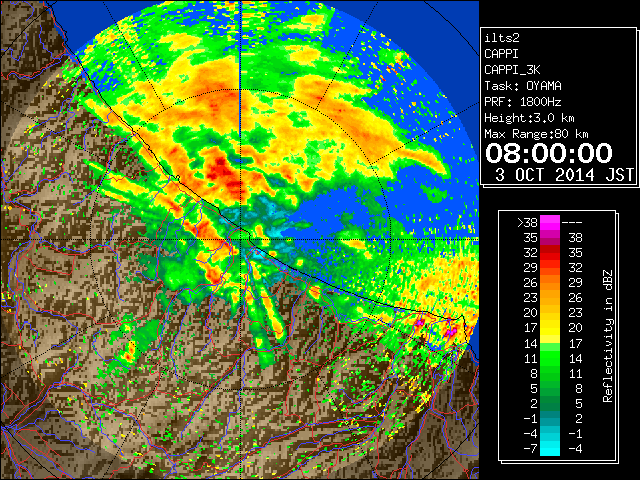
Task: Pick the cyan -7 to -4 dBZ swatch
Action: (550, 449)
